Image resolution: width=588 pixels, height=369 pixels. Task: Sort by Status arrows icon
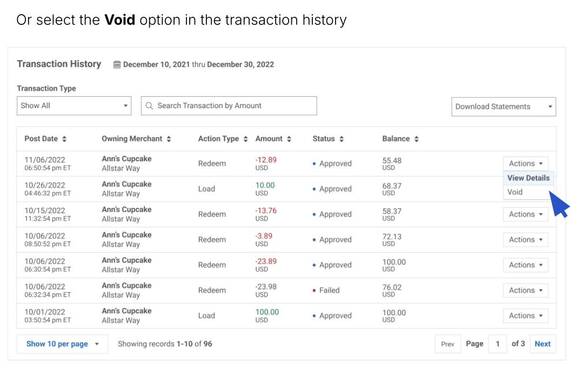click(x=342, y=139)
